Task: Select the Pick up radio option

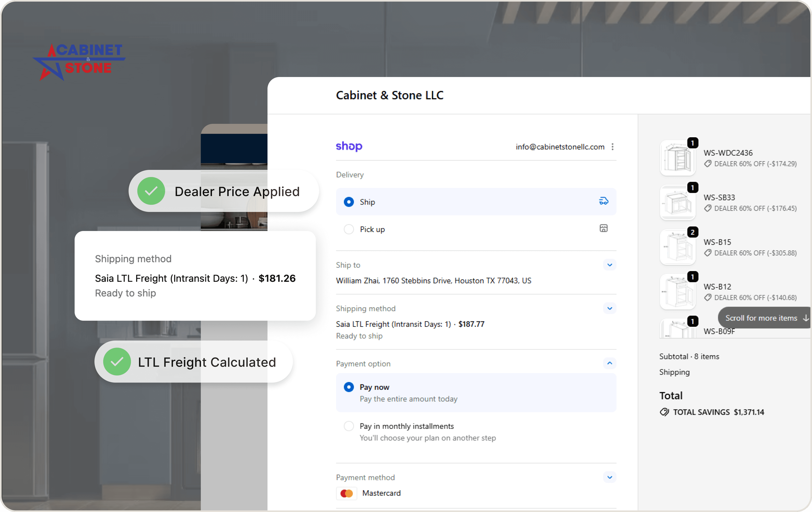Action: 349,229
